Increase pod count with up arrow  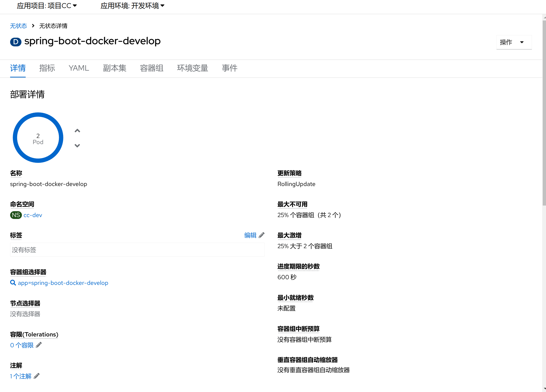pyautogui.click(x=77, y=131)
